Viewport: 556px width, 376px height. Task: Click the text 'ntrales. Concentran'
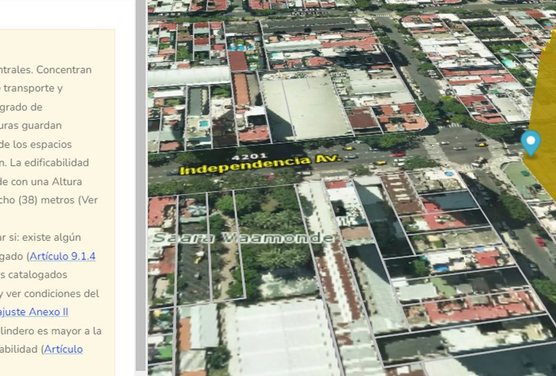(46, 70)
